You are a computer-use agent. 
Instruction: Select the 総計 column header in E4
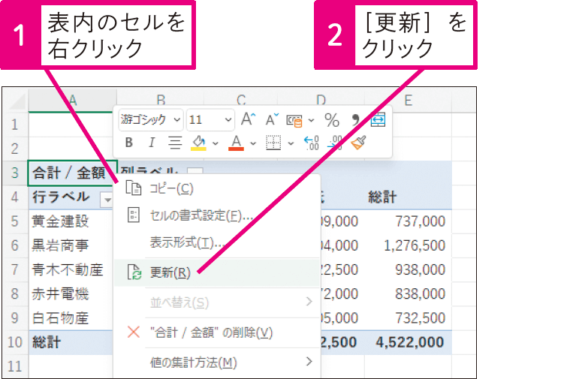pos(382,197)
